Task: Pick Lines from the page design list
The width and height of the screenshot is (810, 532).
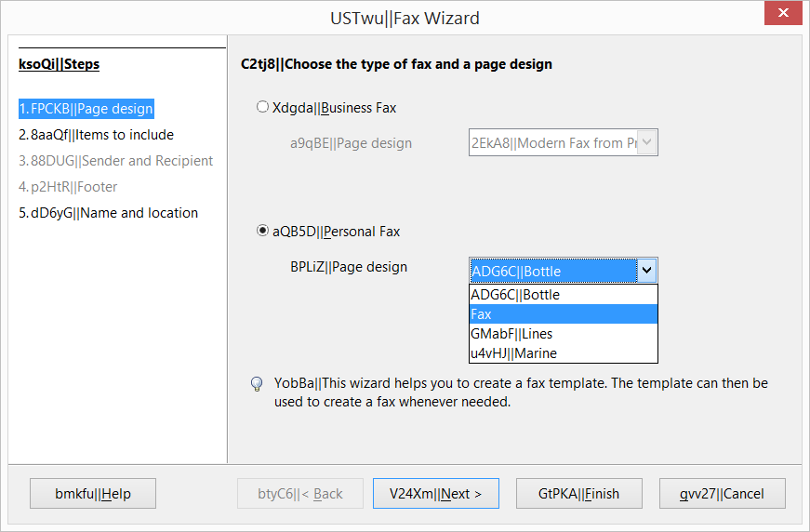Action: (563, 334)
